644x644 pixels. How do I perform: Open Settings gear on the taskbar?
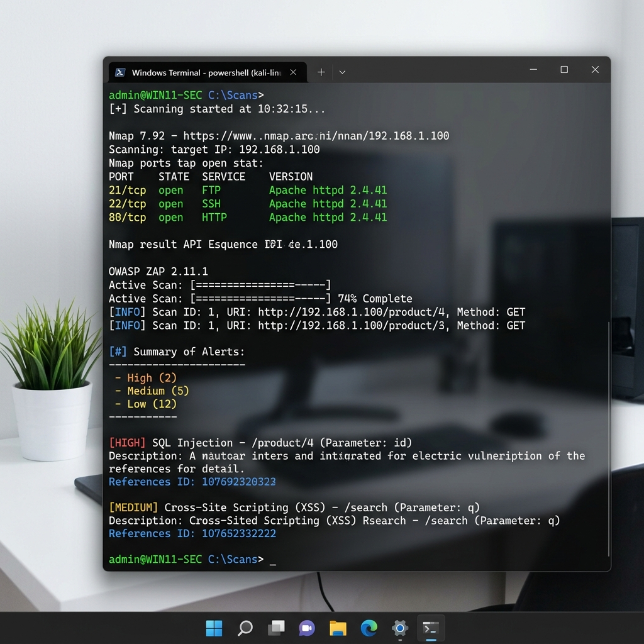pyautogui.click(x=399, y=628)
